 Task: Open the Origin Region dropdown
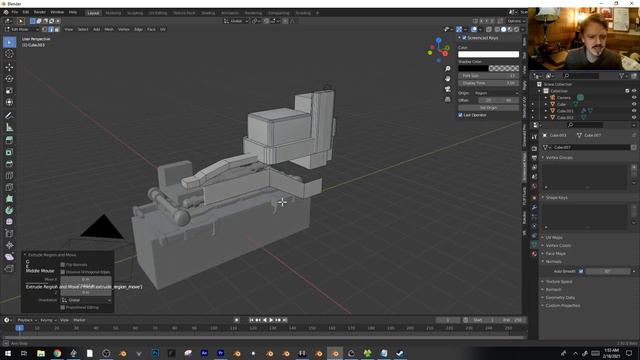pos(496,93)
